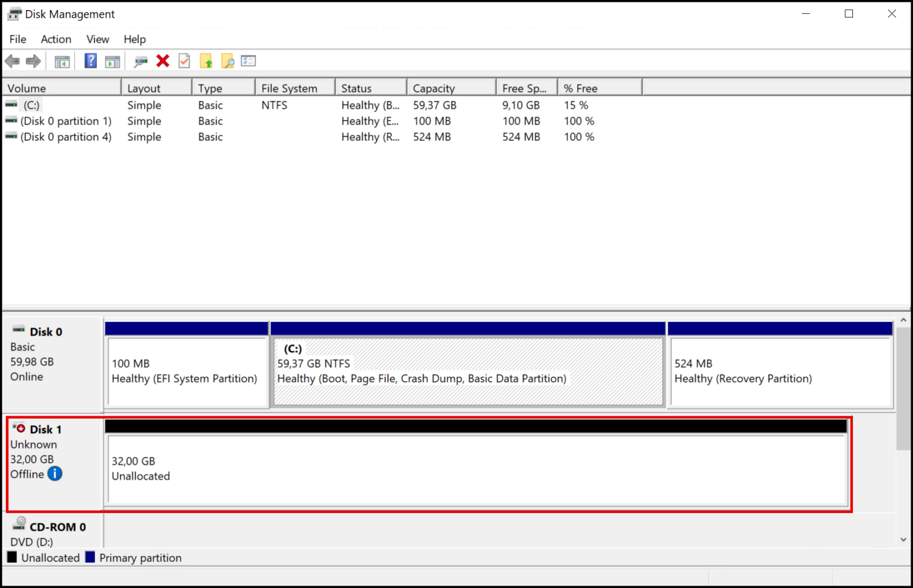Click the Disk 1 error badge icon
The height and width of the screenshot is (588, 913).
pyautogui.click(x=20, y=428)
